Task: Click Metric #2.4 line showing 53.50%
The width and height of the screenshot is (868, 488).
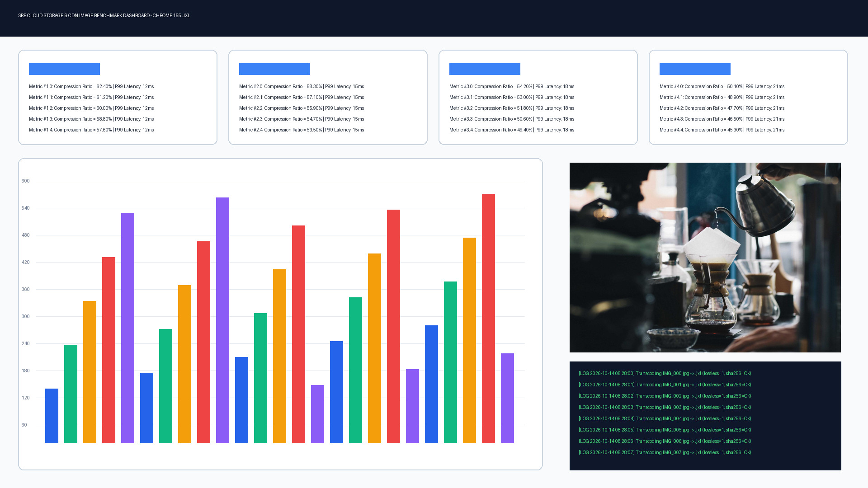Action: click(x=302, y=130)
